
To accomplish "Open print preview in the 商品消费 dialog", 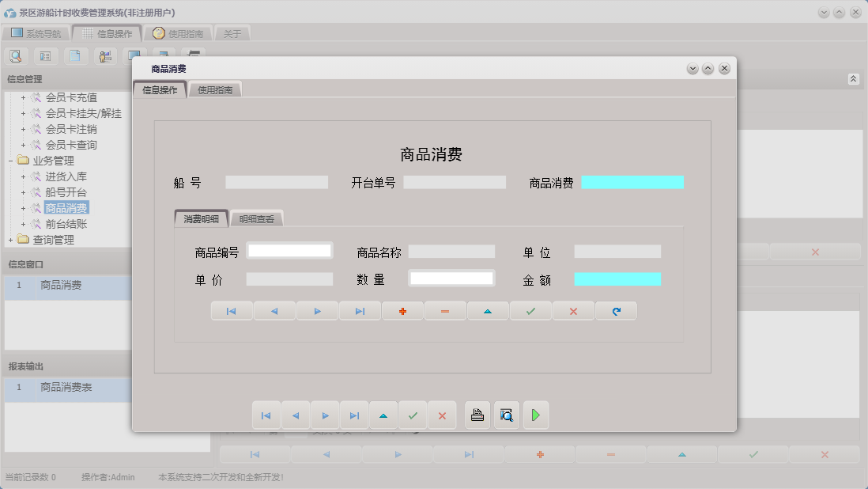I will (506, 415).
